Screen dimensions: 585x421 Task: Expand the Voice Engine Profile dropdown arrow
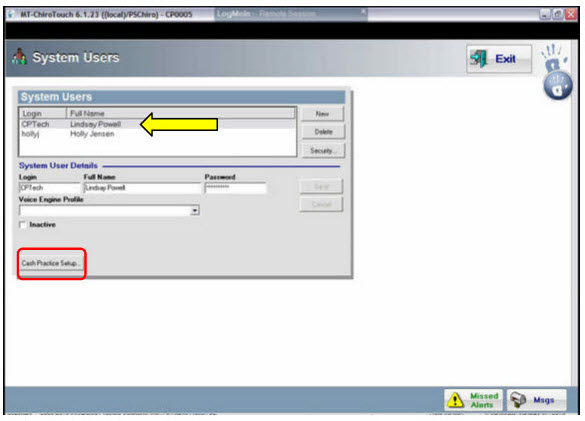coord(194,210)
